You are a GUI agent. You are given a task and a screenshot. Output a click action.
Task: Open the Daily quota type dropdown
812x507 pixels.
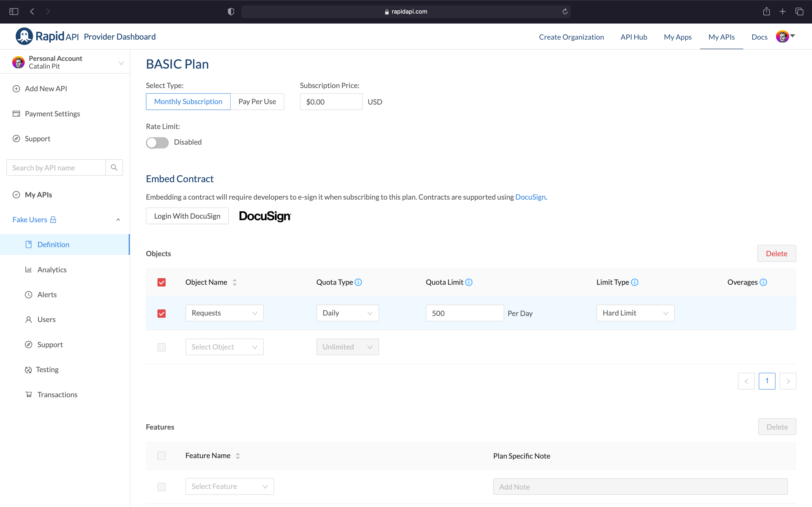coord(347,313)
